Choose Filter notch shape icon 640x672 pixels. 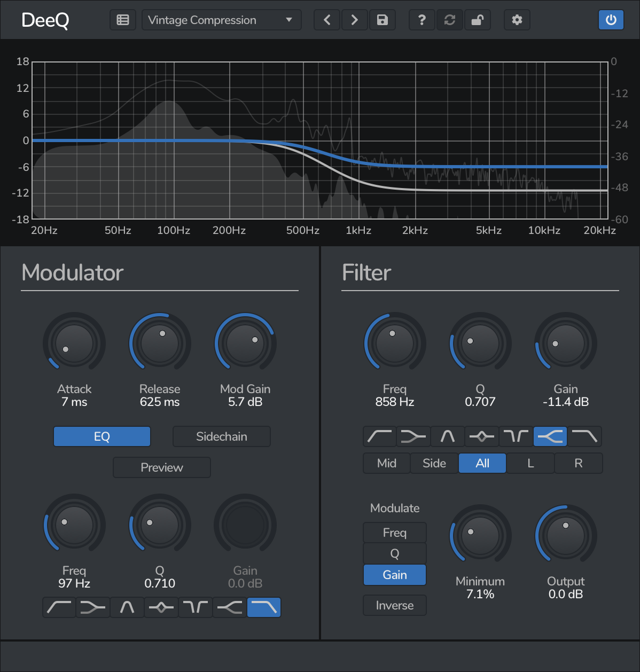pyautogui.click(x=516, y=436)
